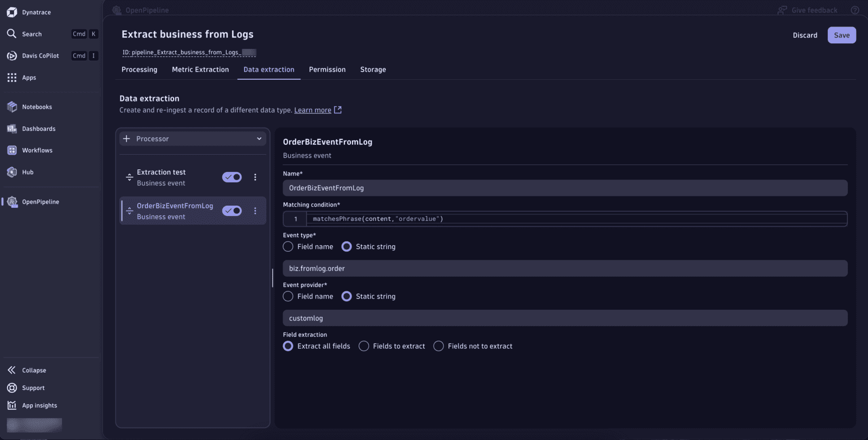This screenshot has height=440, width=868.
Task: Click the Learn more external link icon
Action: pos(337,110)
